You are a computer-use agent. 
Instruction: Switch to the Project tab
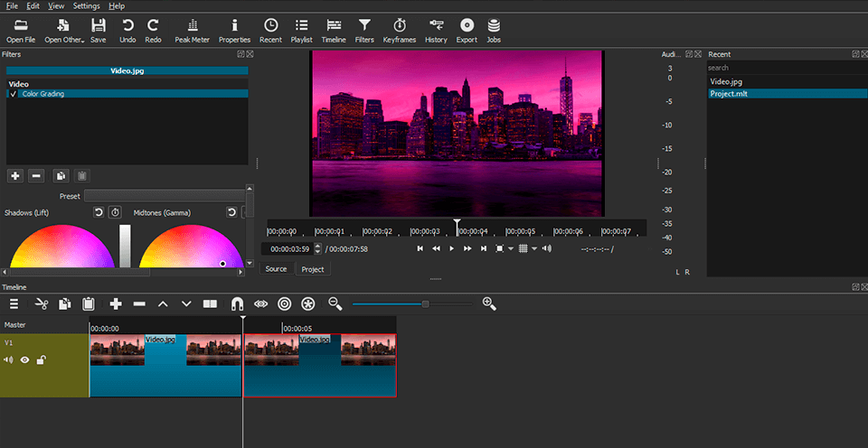[313, 269]
